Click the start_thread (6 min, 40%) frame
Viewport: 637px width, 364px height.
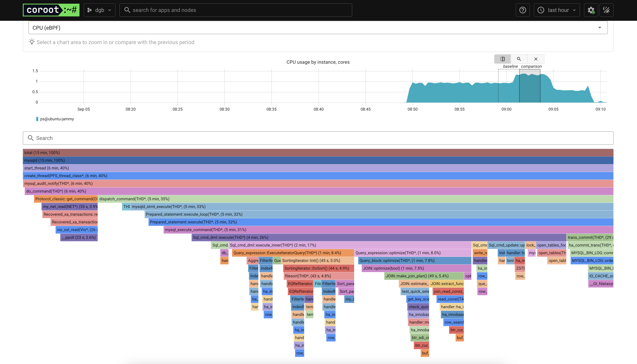coord(318,168)
